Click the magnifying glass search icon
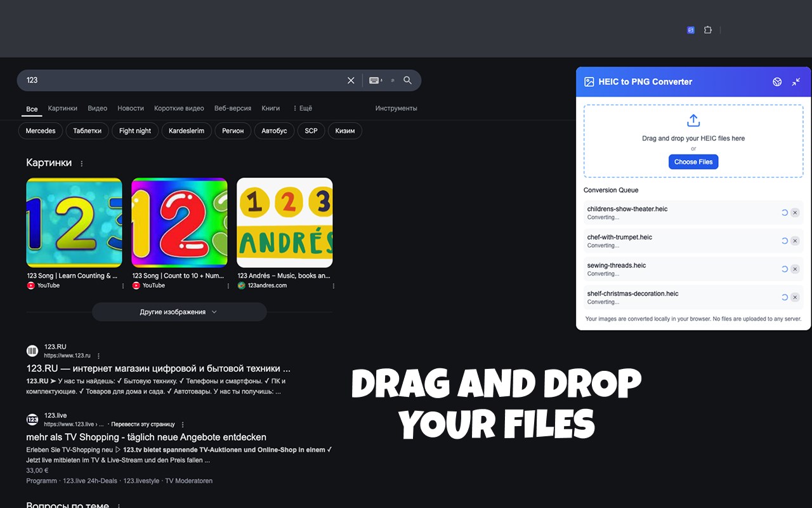 click(408, 81)
